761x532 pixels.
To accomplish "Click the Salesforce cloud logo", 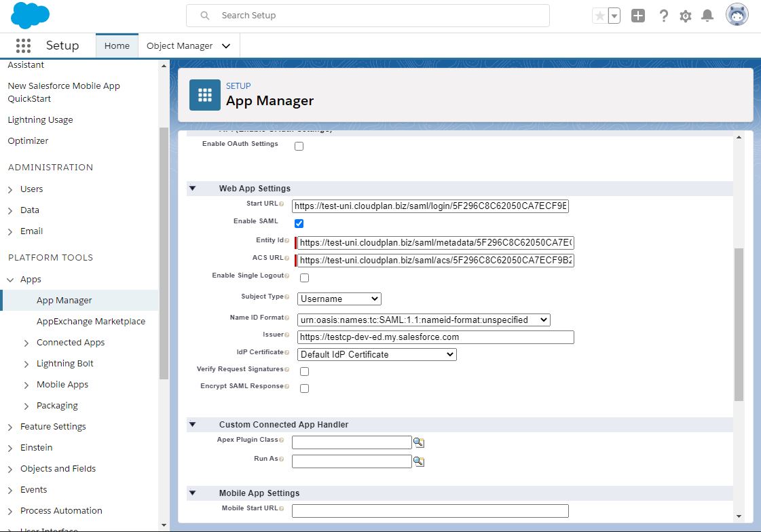I will 29,15.
